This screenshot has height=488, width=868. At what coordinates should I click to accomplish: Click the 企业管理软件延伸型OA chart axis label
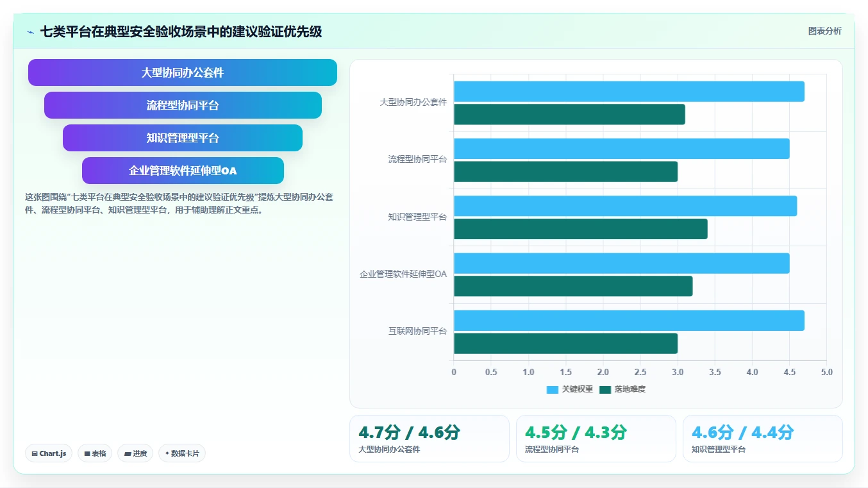coord(403,274)
